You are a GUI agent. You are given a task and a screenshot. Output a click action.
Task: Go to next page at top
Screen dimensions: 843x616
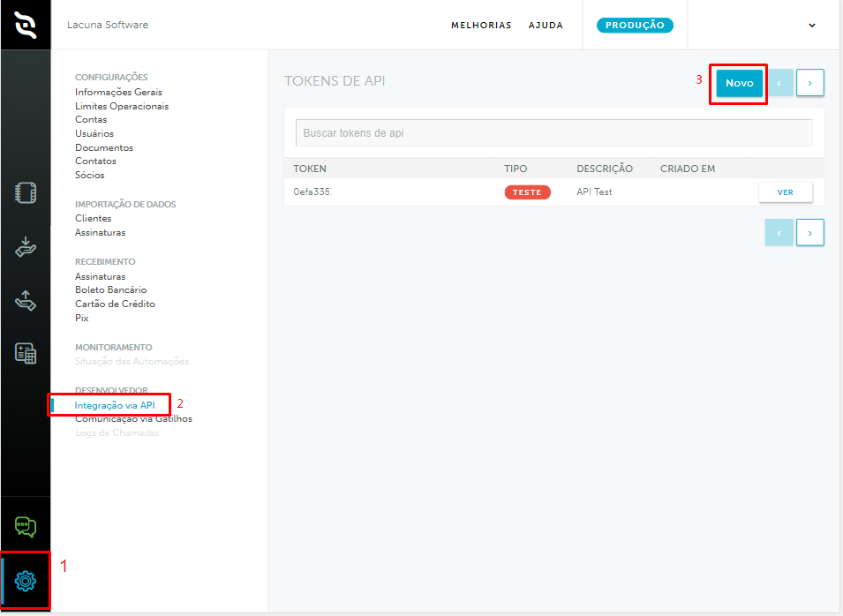tap(810, 83)
